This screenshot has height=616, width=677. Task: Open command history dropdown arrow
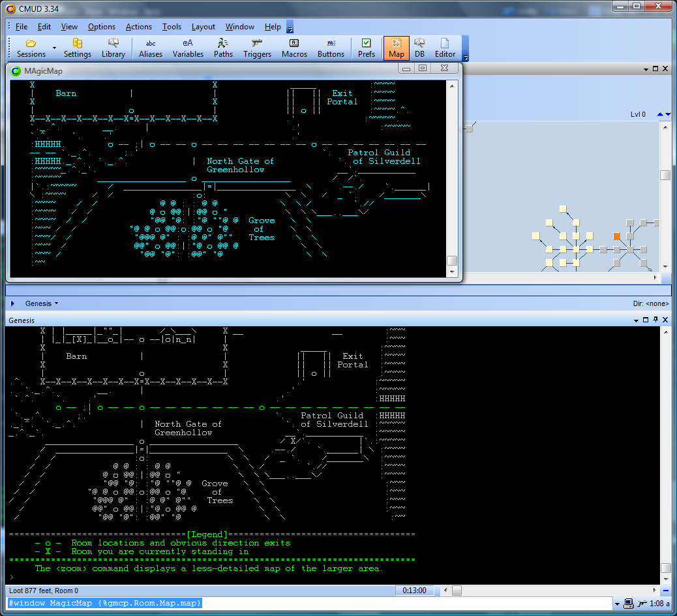click(617, 604)
